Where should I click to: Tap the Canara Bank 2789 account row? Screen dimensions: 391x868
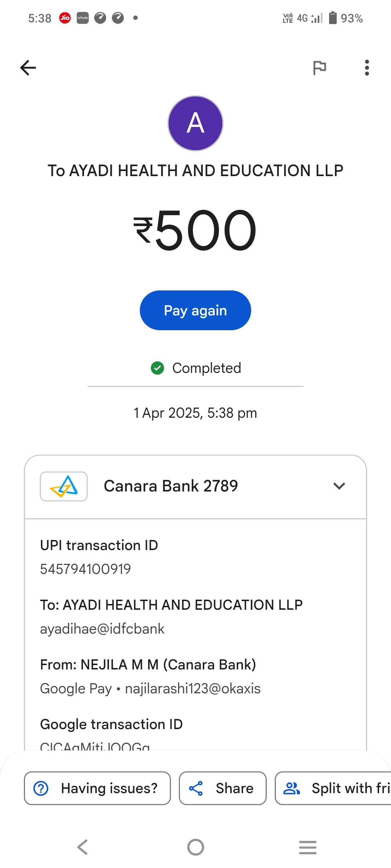[195, 486]
